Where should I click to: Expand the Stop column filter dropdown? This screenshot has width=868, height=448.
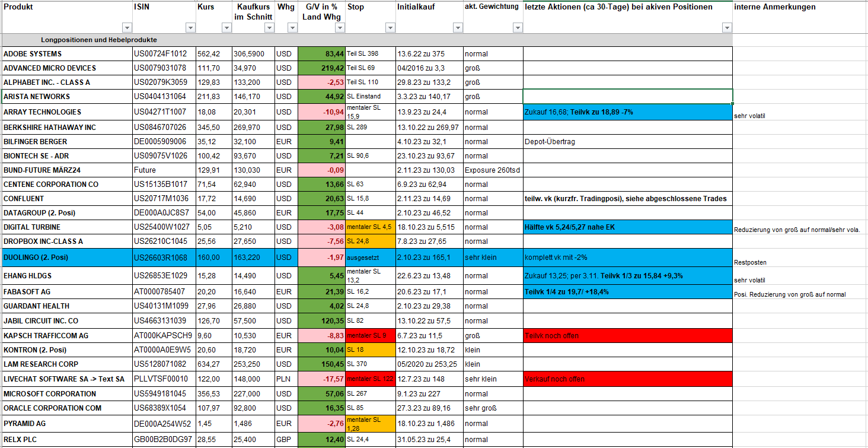pos(390,28)
